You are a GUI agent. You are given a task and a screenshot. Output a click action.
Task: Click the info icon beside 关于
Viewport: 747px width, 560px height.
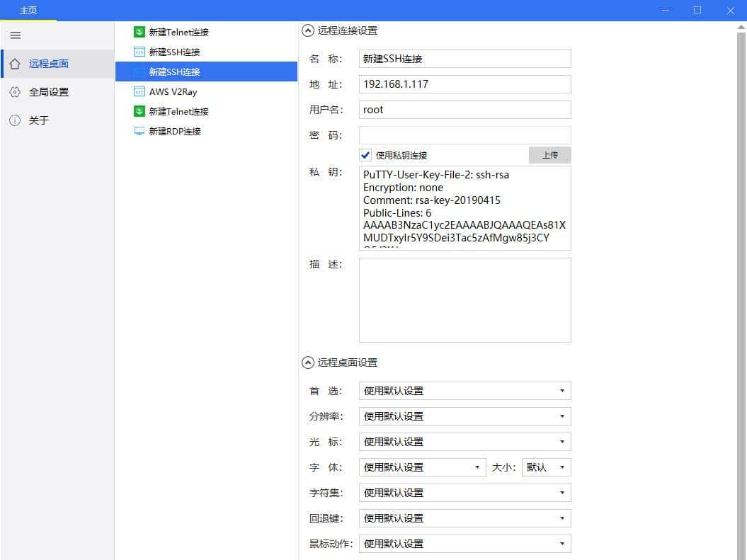pyautogui.click(x=14, y=120)
